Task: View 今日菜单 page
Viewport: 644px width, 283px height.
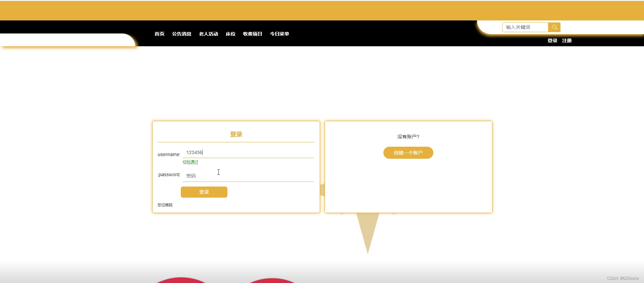Action: pyautogui.click(x=279, y=34)
